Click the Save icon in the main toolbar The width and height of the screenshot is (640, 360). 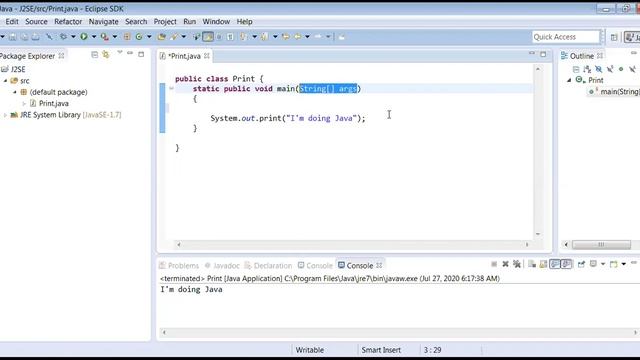pyautogui.click(x=13, y=37)
